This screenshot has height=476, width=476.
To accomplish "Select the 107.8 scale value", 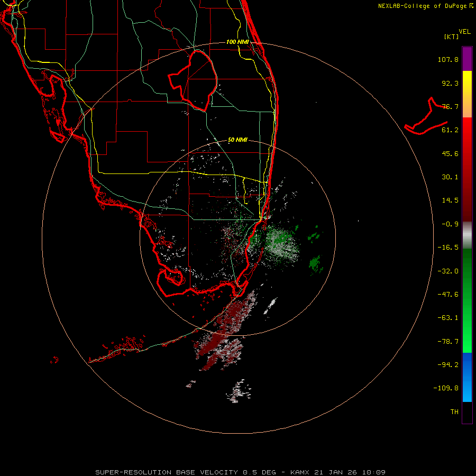I will [448, 59].
